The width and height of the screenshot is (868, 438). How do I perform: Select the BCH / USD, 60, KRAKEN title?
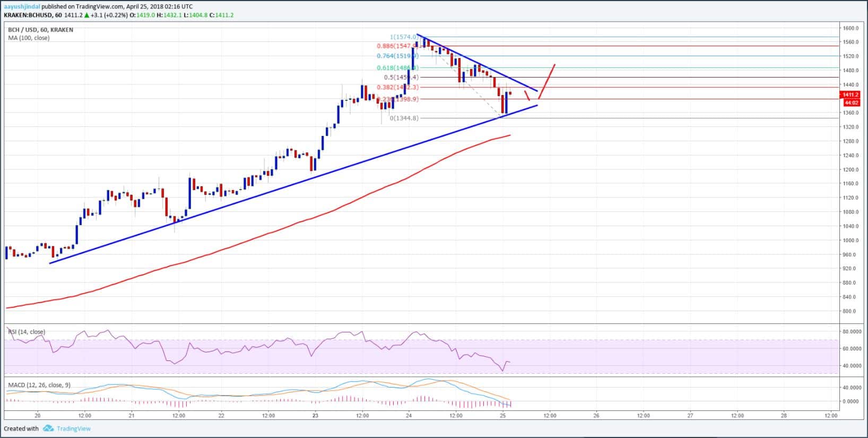(40, 30)
